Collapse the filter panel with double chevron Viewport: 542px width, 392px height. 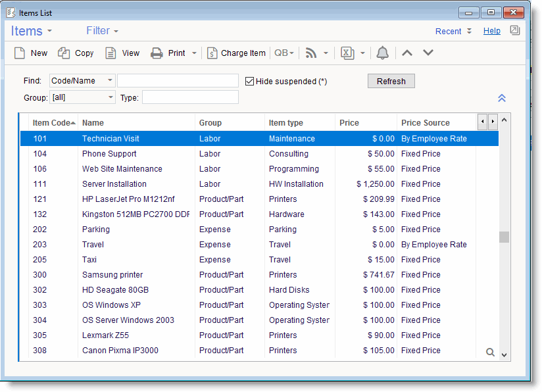point(501,98)
